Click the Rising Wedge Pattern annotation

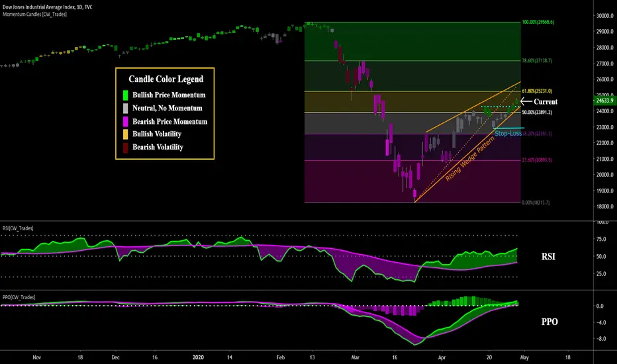(470, 159)
